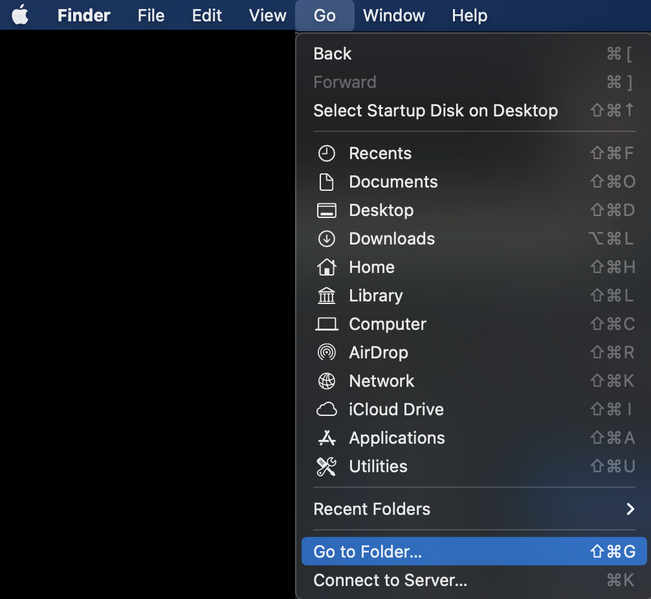
Task: Click the Desktop window icon
Action: pyautogui.click(x=327, y=210)
